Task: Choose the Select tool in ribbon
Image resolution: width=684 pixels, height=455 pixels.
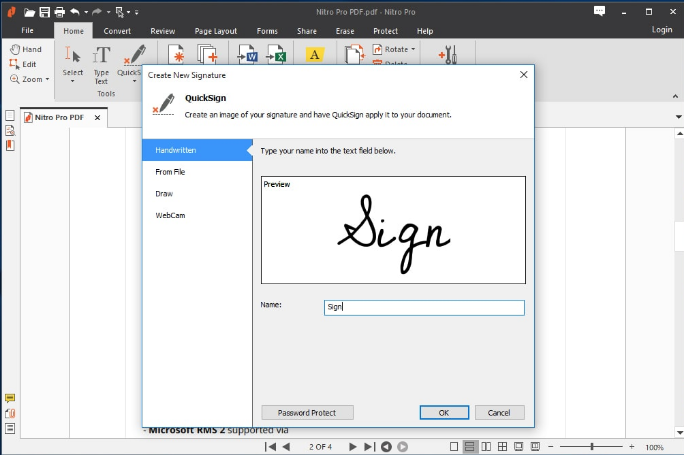Action: [72, 64]
